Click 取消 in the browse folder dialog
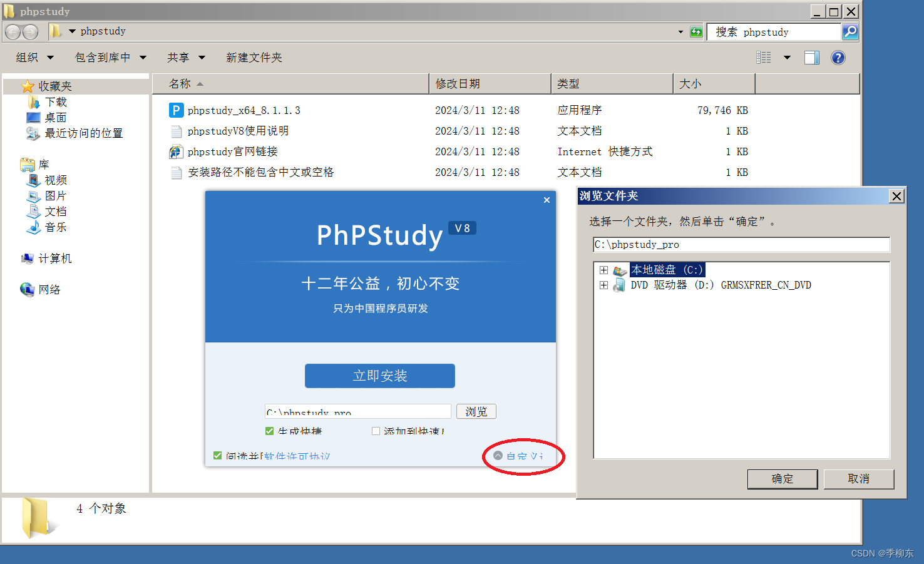 [x=859, y=479]
